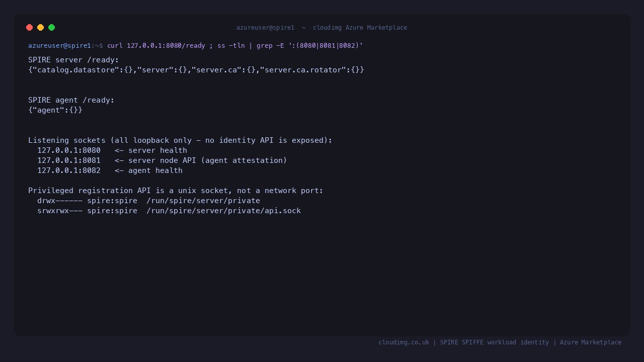Click 'cloudimg Azure Marketplace' in the title bar

[x=360, y=28]
